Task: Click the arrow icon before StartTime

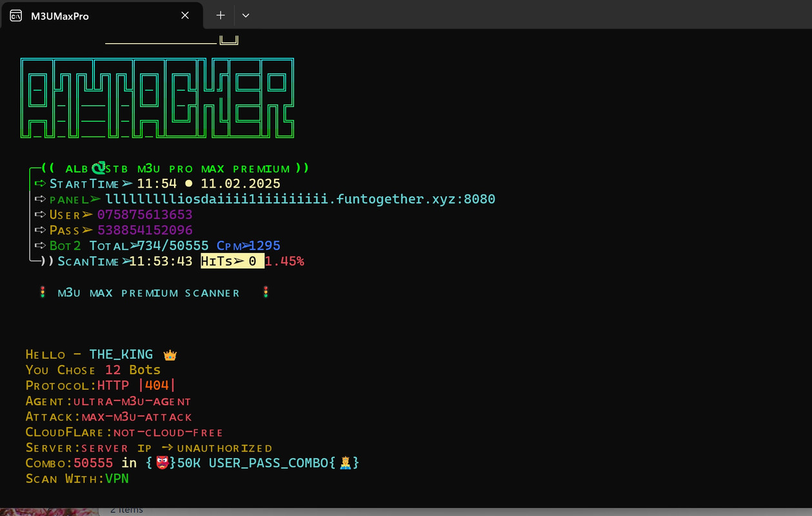Action: [41, 184]
